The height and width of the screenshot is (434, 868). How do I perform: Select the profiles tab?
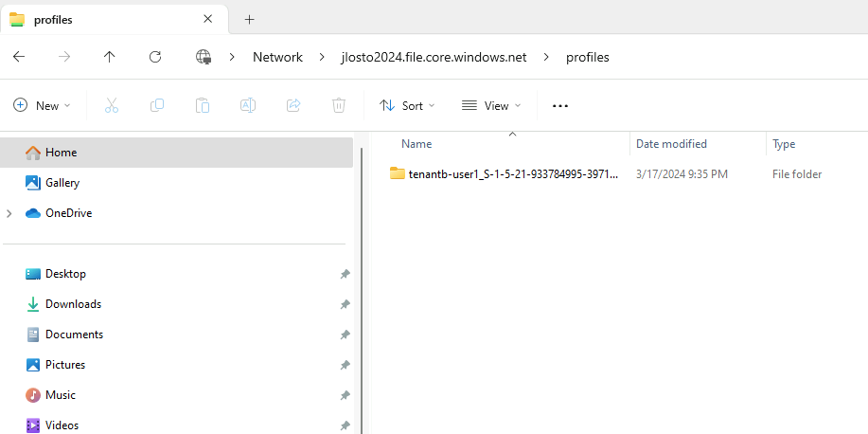tap(114, 19)
